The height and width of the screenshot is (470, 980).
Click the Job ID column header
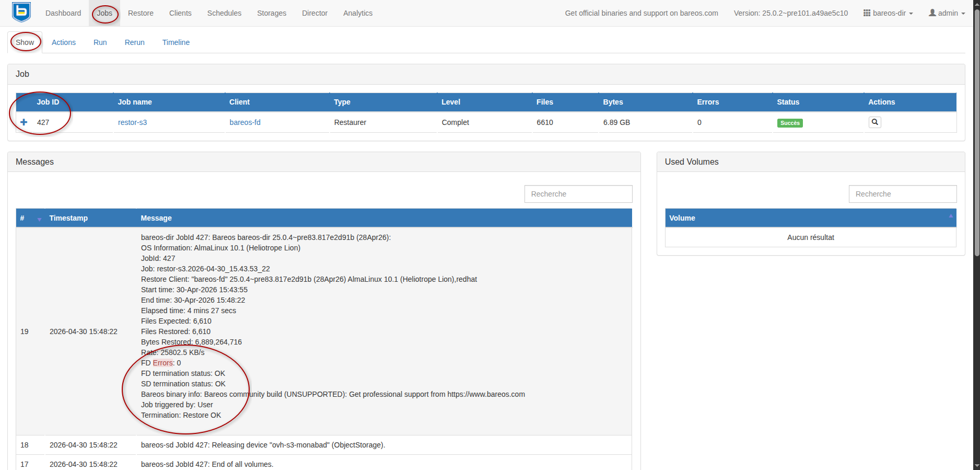48,102
